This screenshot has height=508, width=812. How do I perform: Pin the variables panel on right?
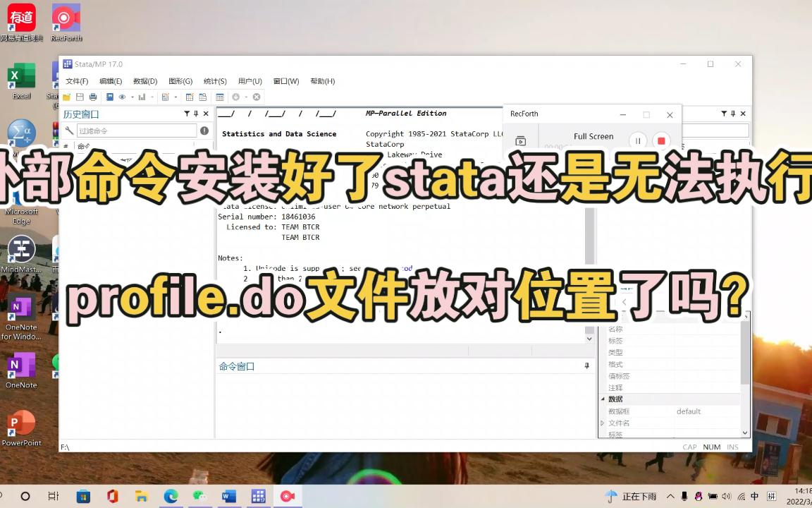point(733,114)
